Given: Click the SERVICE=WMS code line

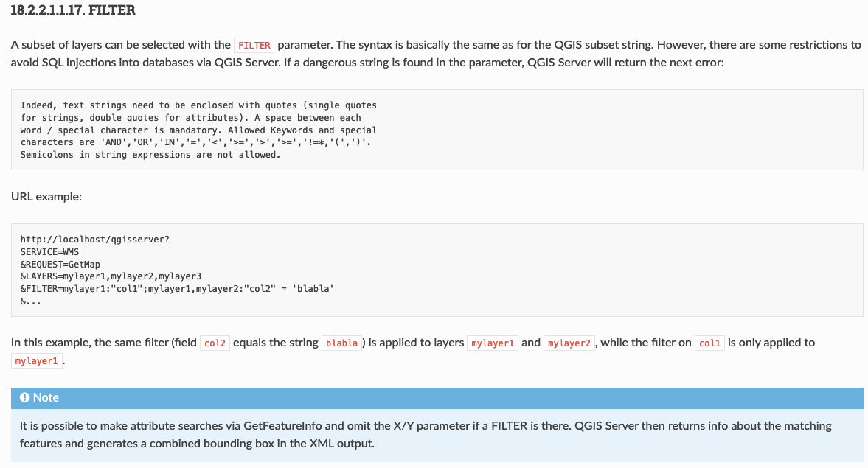Looking at the screenshot, I should pyautogui.click(x=50, y=252).
